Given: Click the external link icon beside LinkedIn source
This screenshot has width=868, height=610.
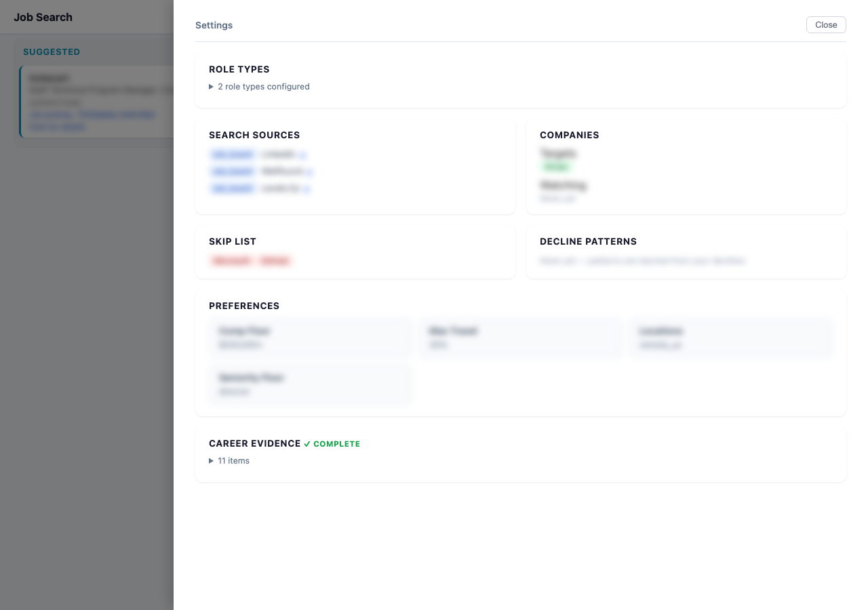Looking at the screenshot, I should coord(303,155).
